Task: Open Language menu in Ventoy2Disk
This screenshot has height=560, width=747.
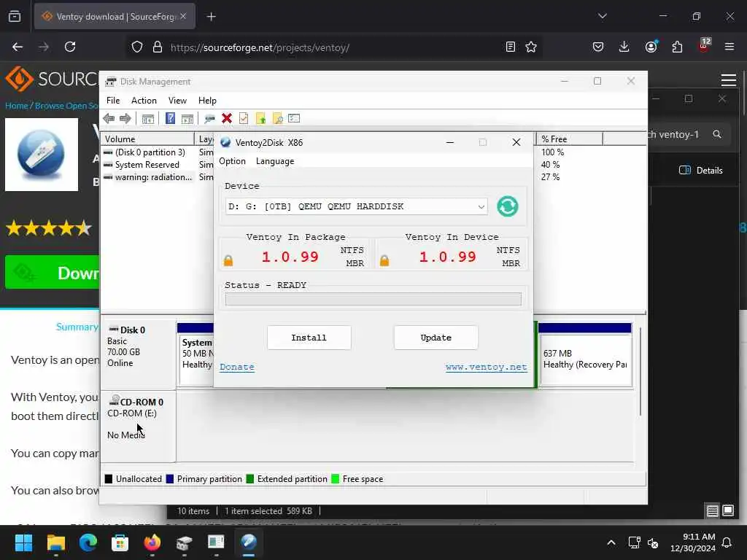Action: [275, 161]
